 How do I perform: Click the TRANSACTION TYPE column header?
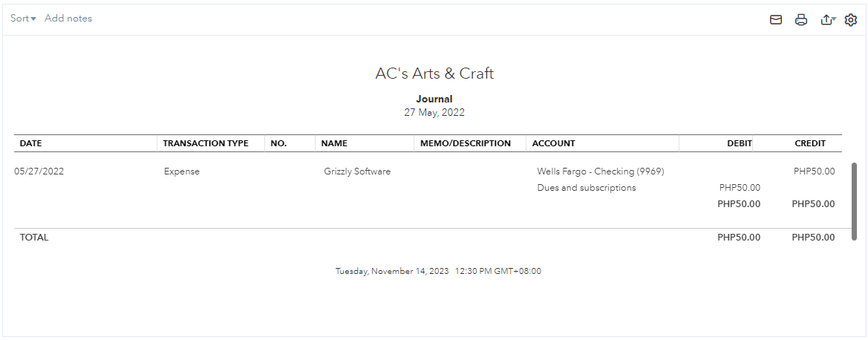tap(206, 143)
